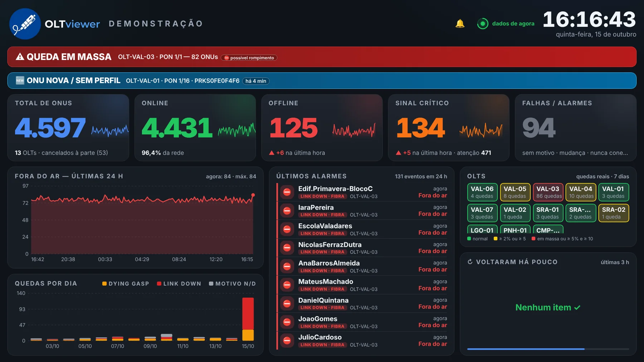The image size is (644, 362).
Task: Toggle the Link Down legend series
Action: click(x=179, y=284)
